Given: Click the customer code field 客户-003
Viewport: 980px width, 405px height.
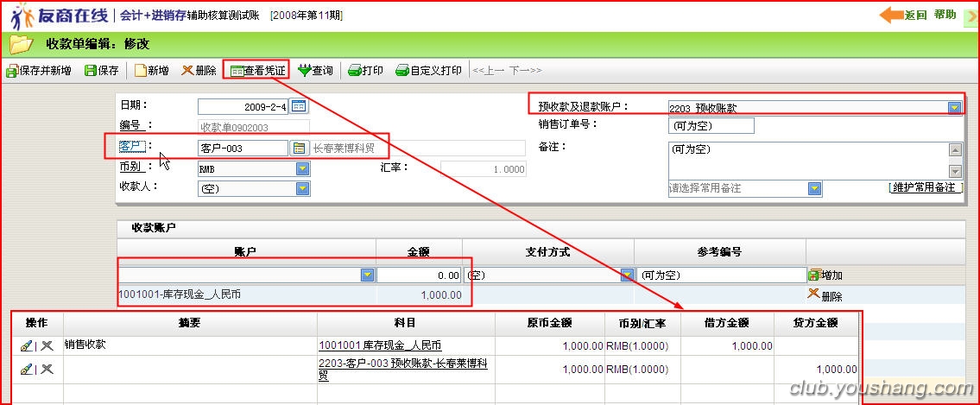Looking at the screenshot, I should [x=243, y=149].
